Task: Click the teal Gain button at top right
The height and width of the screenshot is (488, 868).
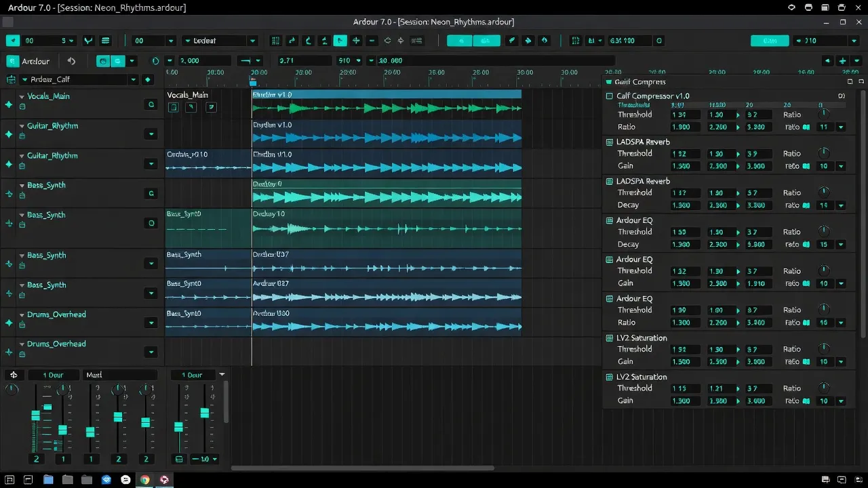Action: point(770,41)
